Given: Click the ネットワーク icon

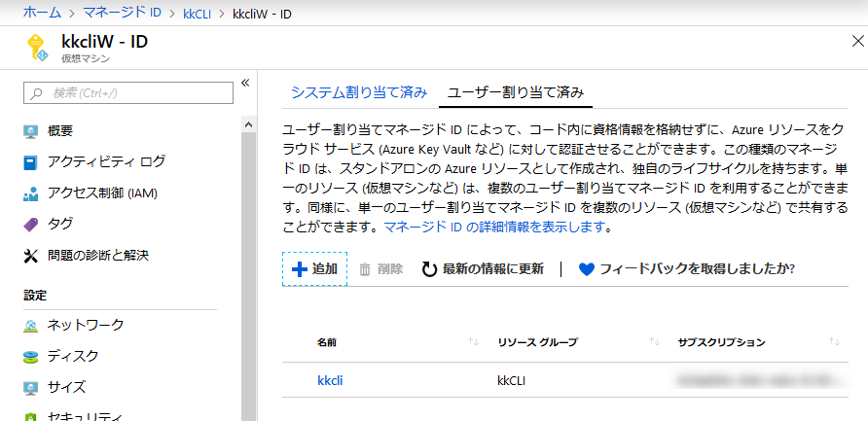Looking at the screenshot, I should point(31,326).
